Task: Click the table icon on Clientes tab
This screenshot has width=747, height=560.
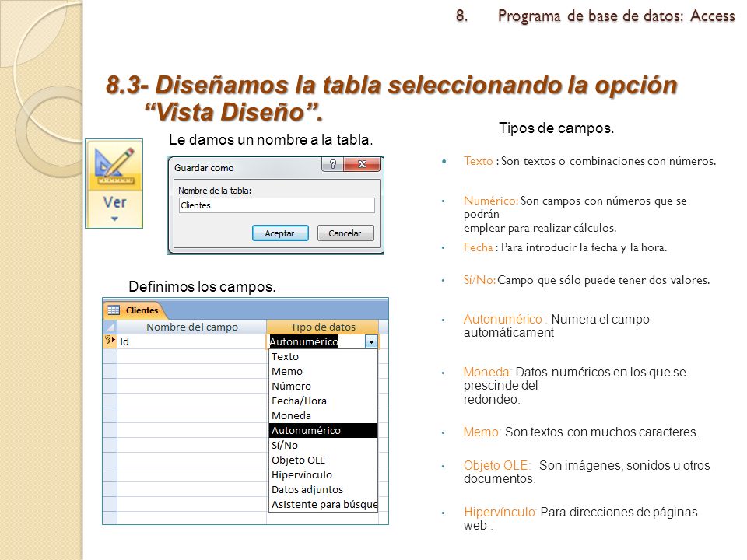Action: coord(114,310)
